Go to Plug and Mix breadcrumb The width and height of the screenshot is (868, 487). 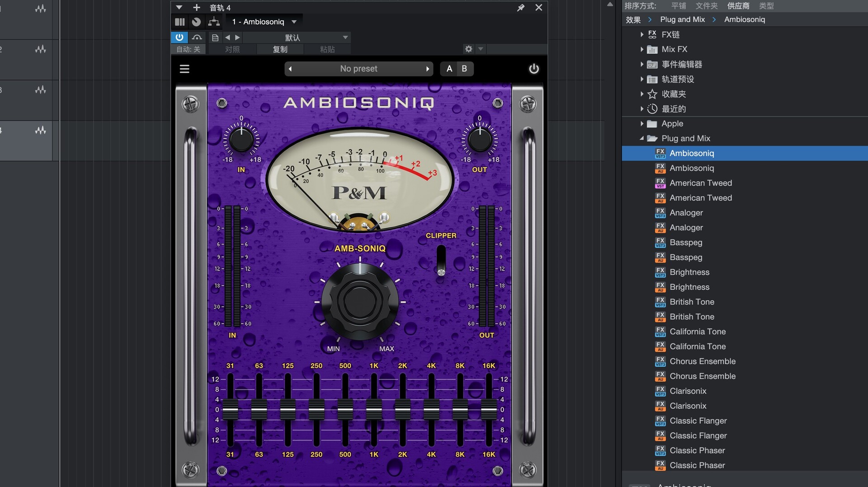[x=683, y=19]
